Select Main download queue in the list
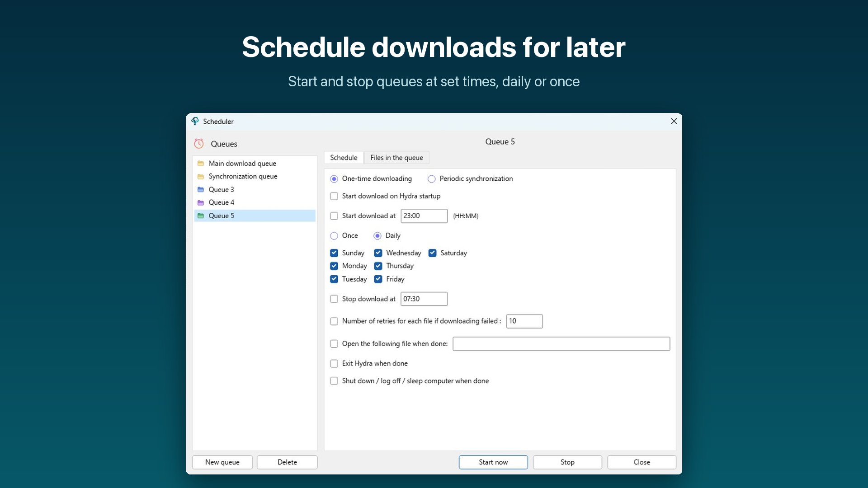This screenshot has width=868, height=488. tap(255, 164)
